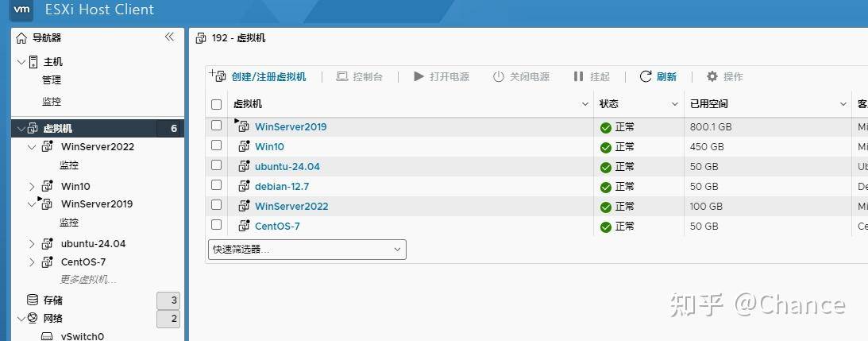Image resolution: width=868 pixels, height=341 pixels.
Task: Collapse navigator with double chevron icon
Action: click(x=169, y=37)
